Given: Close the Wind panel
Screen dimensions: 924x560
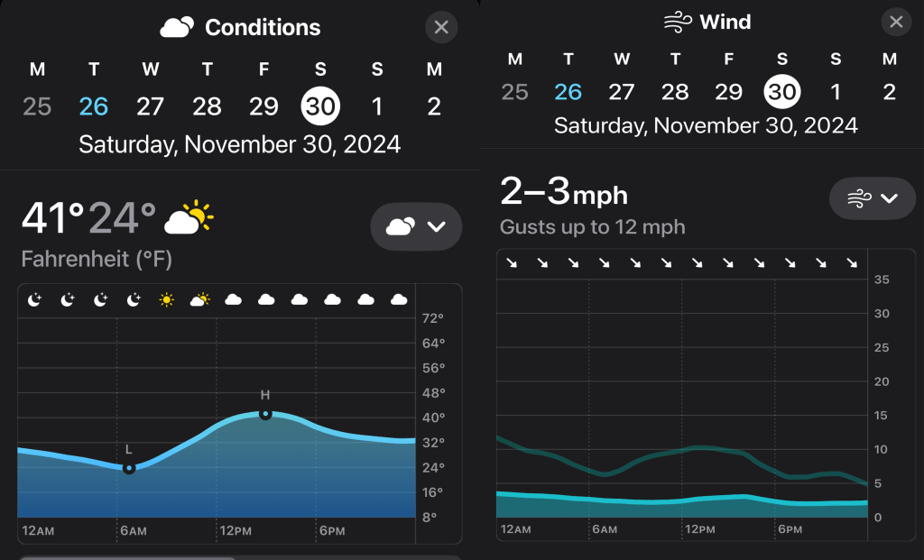Looking at the screenshot, I should click(895, 23).
